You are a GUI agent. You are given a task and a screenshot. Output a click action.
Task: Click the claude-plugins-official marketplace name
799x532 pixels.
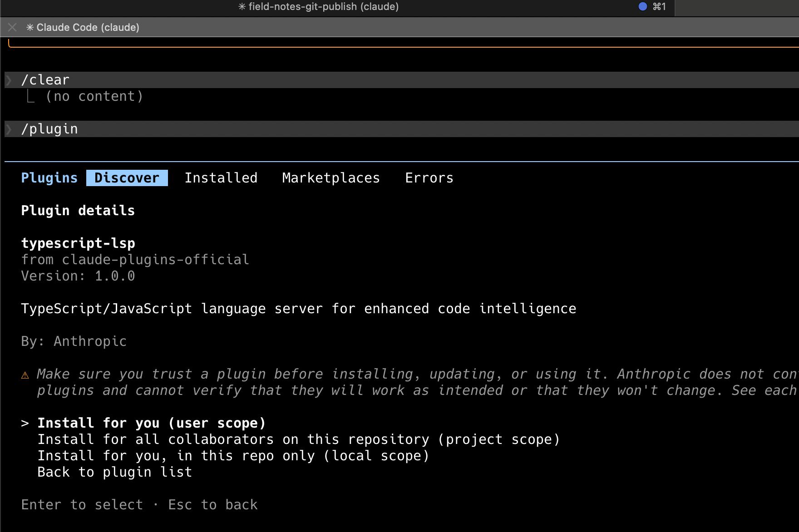(155, 259)
